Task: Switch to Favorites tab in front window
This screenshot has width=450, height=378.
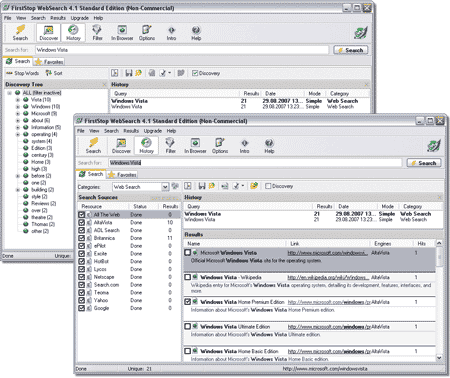Action: click(123, 174)
